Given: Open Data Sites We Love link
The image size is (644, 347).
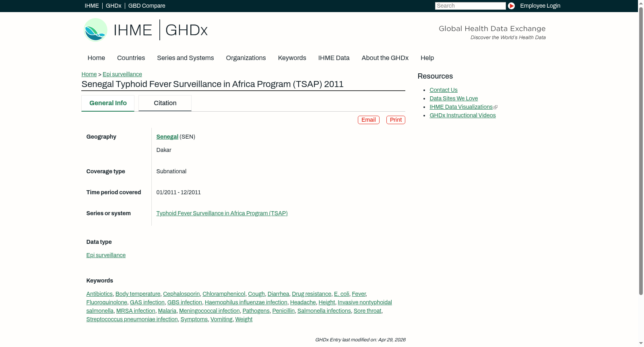Looking at the screenshot, I should pyautogui.click(x=454, y=98).
